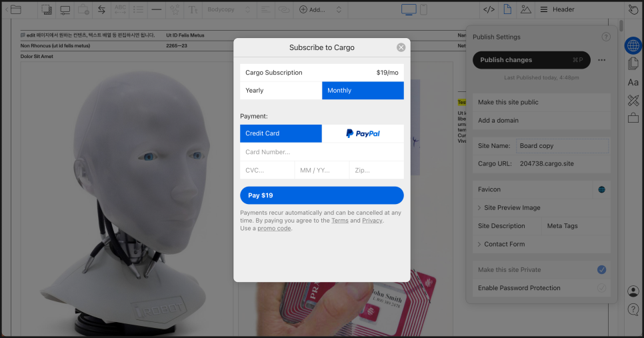
Task: Click the text alignment icon
Action: [266, 9]
